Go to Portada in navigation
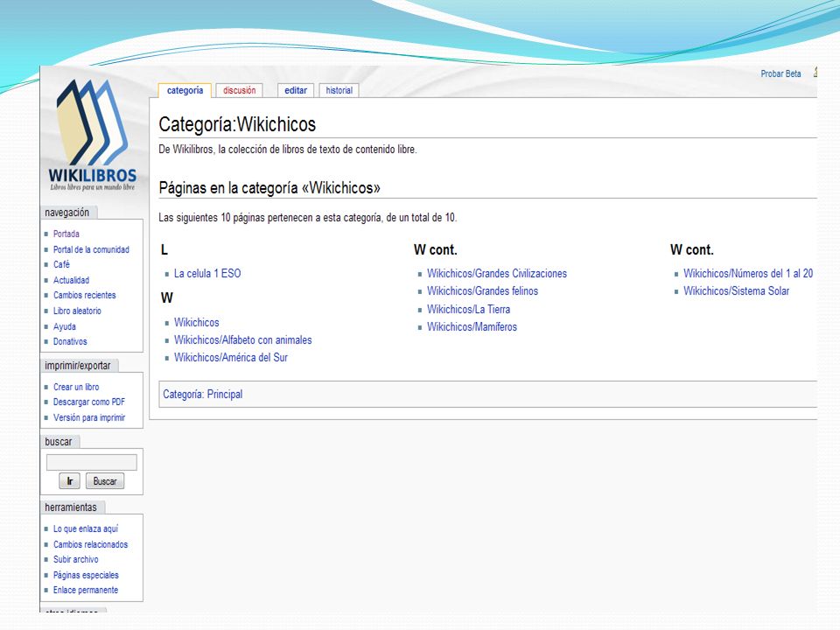The width and height of the screenshot is (840, 630). pyautogui.click(x=66, y=234)
